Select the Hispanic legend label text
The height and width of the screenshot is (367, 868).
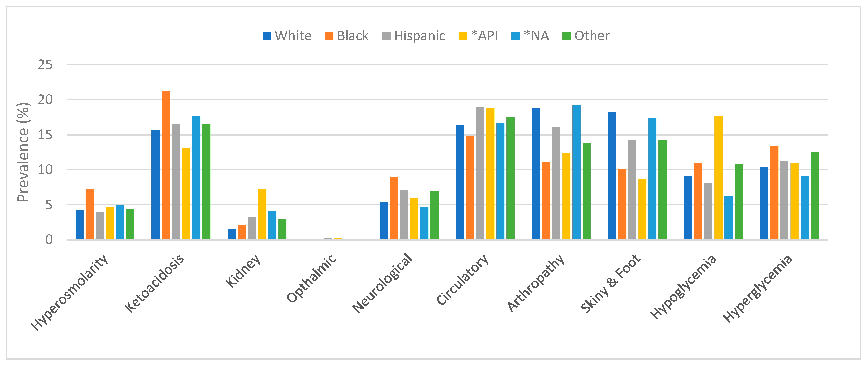(419, 36)
